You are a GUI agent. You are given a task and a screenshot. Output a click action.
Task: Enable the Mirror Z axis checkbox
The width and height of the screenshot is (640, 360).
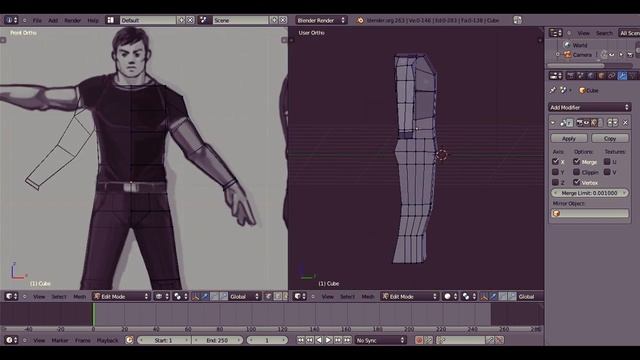coord(556,182)
